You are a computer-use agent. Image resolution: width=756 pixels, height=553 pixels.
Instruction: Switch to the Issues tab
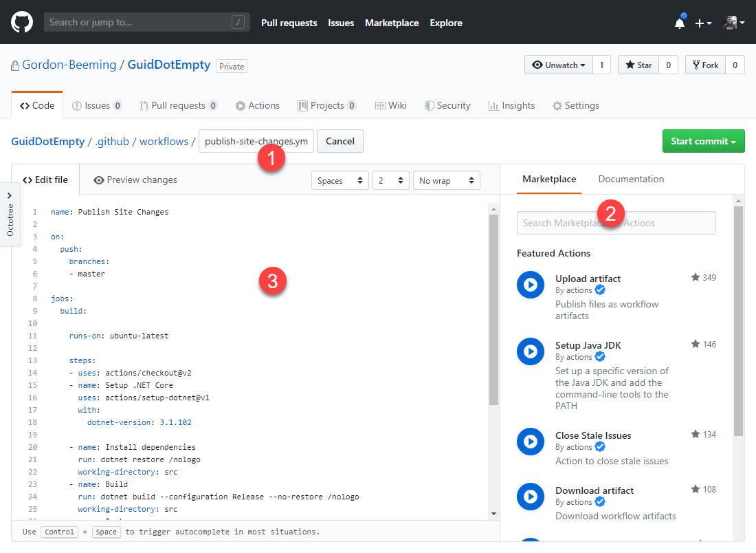pyautogui.click(x=97, y=105)
